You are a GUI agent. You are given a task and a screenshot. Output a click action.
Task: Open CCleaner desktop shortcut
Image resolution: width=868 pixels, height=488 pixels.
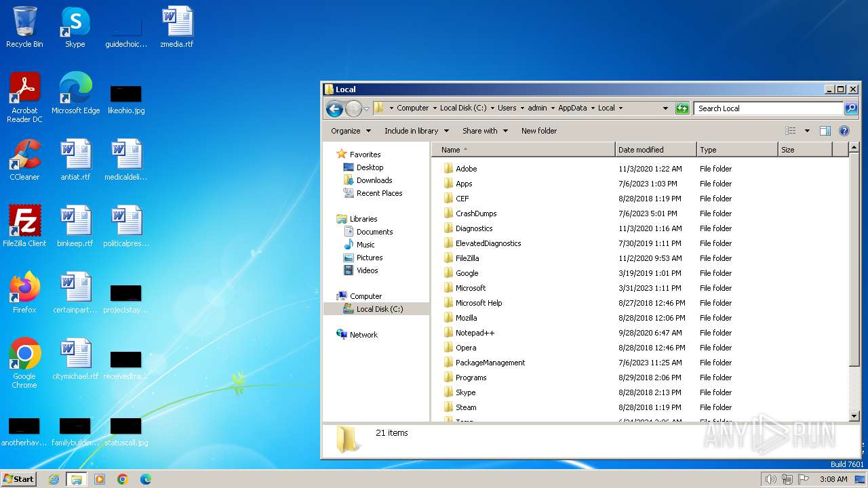(24, 160)
